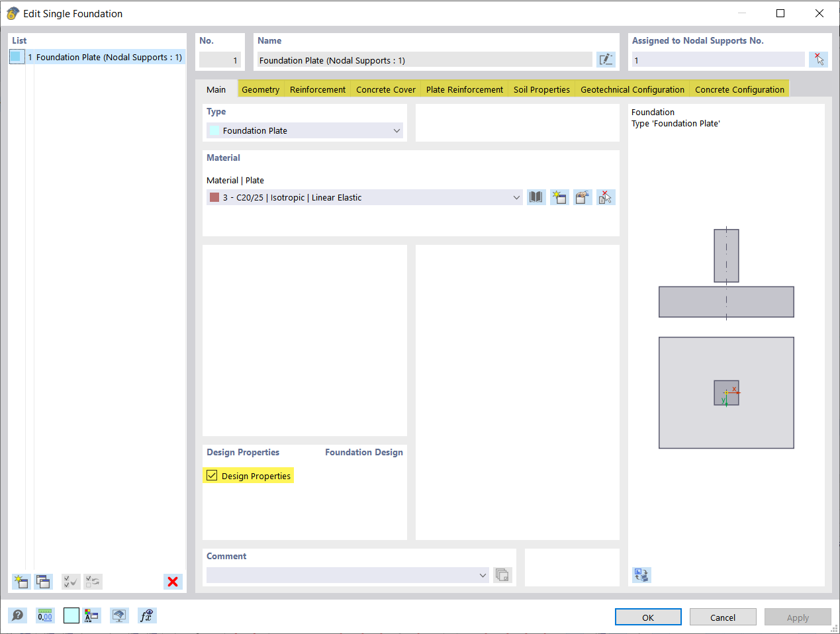840x634 pixels.
Task: Copy the selected foundation in the List panel
Action: [43, 581]
